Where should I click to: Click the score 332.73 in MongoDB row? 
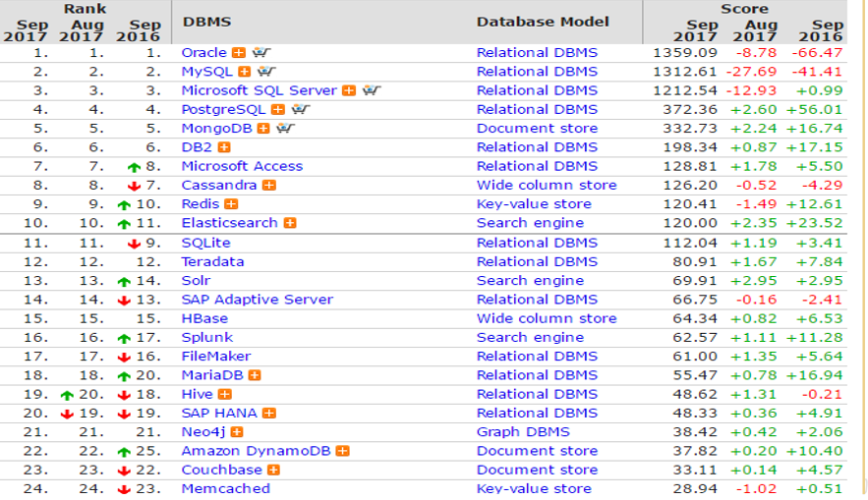click(x=690, y=129)
